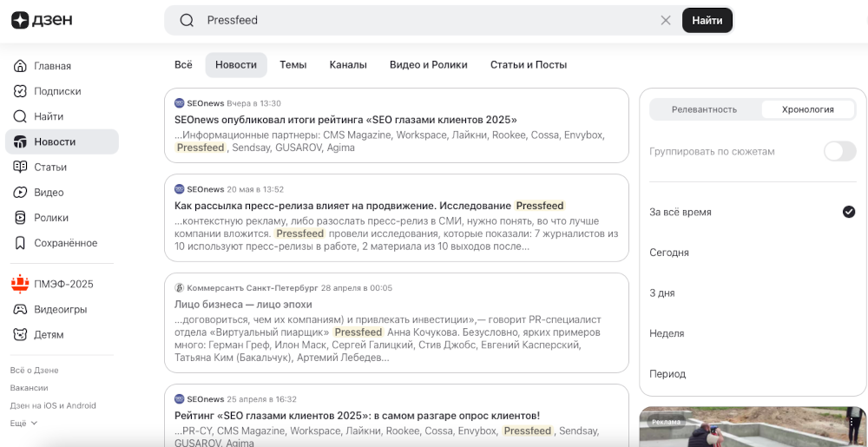The width and height of the screenshot is (868, 447).
Task: Switch to the Темы tab
Action: 293,65
